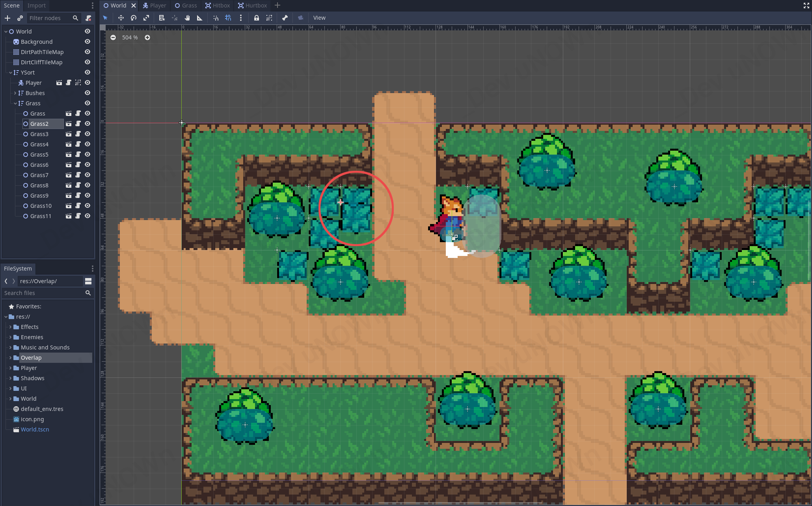This screenshot has width=812, height=506.
Task: Select the Rotate mode tool
Action: click(134, 18)
